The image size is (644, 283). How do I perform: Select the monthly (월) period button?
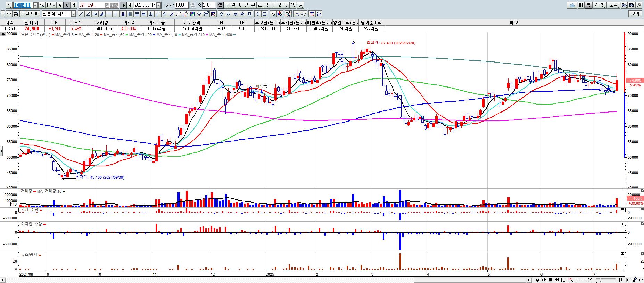(x=233, y=5)
